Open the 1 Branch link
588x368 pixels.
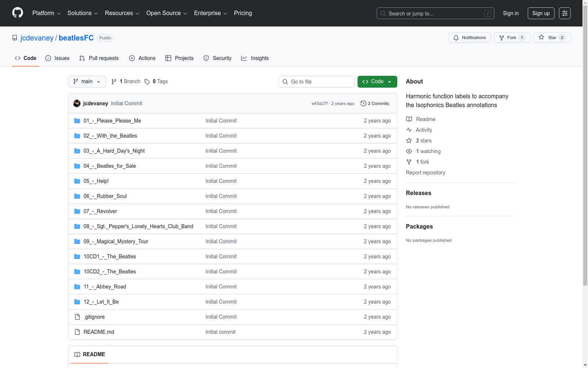(126, 82)
